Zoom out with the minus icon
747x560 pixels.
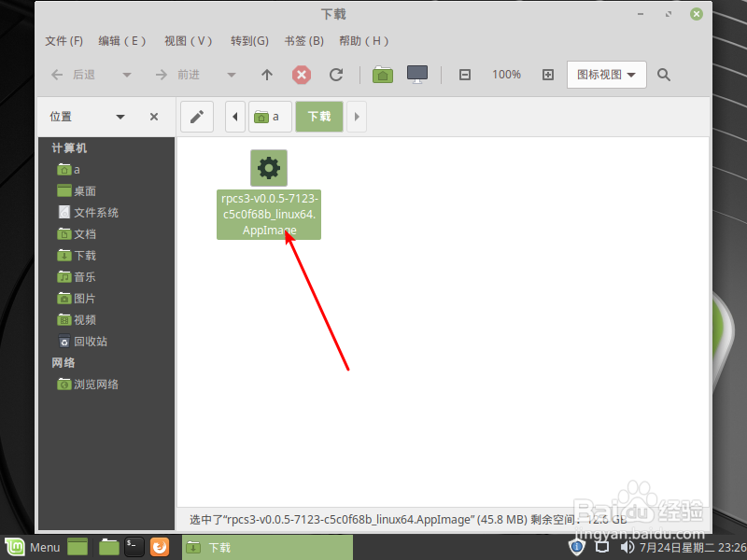465,75
